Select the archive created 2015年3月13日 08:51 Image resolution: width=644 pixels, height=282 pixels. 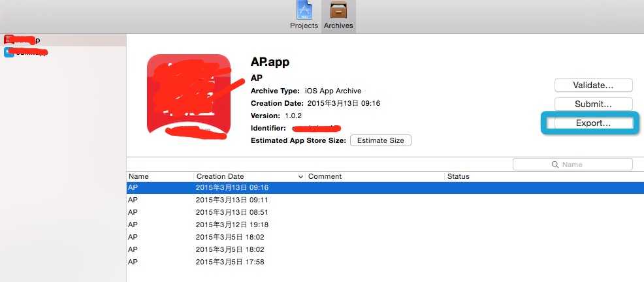(385, 212)
